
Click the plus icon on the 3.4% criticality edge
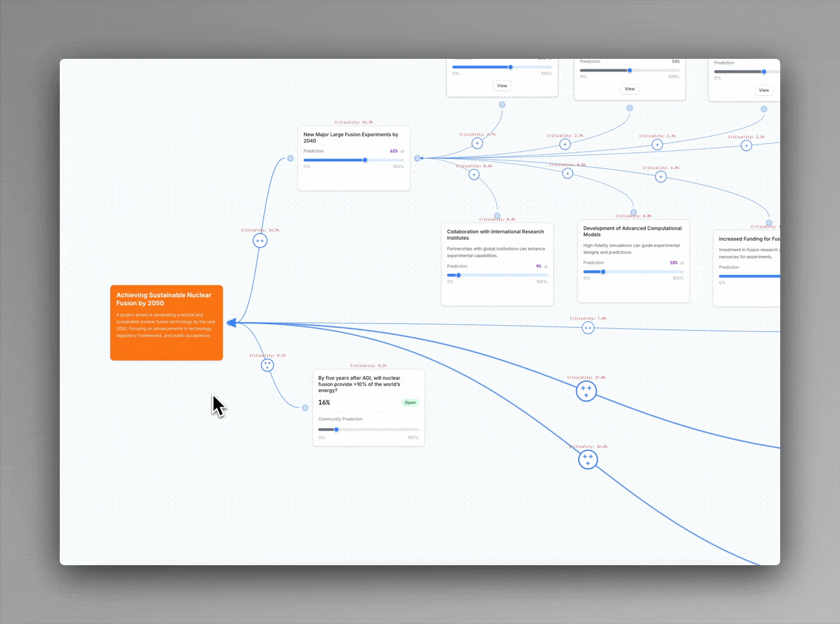coord(660,176)
